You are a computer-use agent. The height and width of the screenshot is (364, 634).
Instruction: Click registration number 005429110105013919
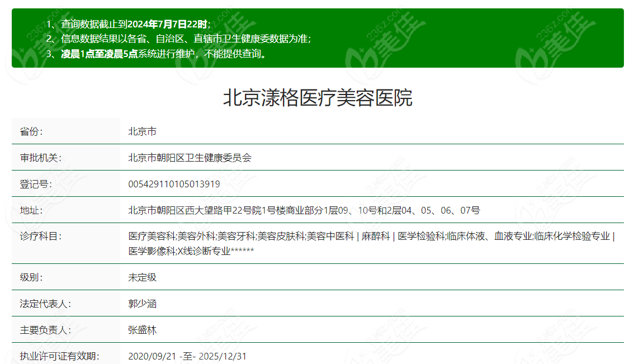(174, 184)
